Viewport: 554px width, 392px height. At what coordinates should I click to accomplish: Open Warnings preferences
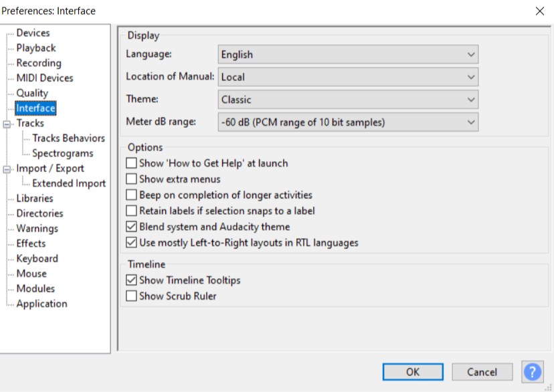(37, 229)
